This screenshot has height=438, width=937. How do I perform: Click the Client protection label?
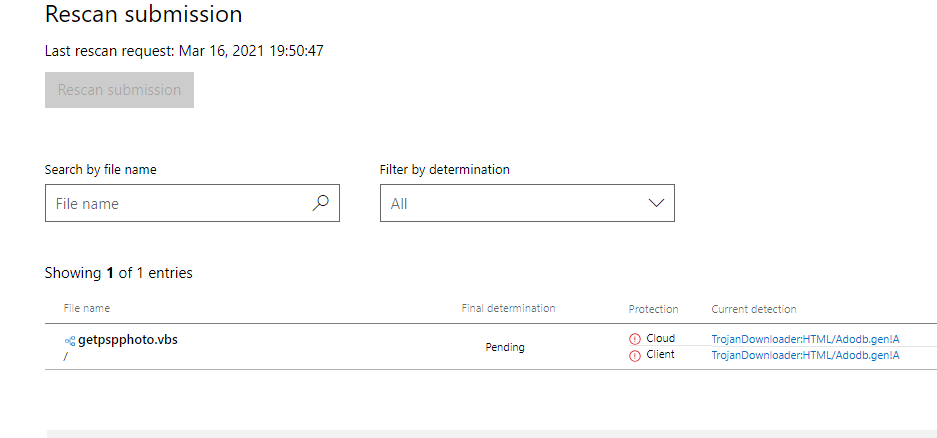click(x=660, y=355)
